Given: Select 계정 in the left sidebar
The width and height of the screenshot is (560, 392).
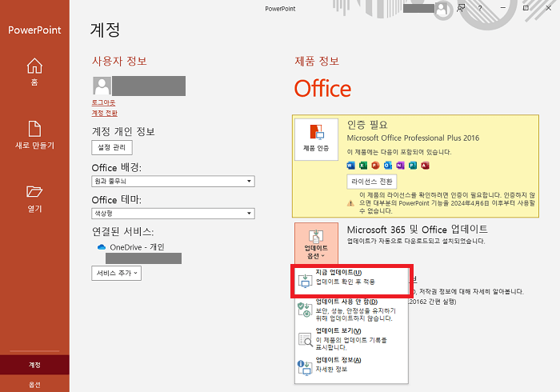Looking at the screenshot, I should point(34,365).
